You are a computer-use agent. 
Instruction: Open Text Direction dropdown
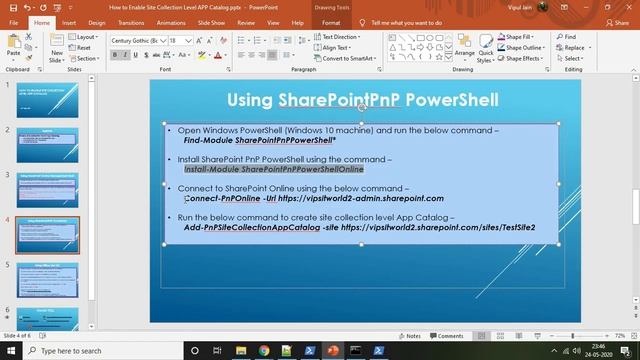pos(337,37)
